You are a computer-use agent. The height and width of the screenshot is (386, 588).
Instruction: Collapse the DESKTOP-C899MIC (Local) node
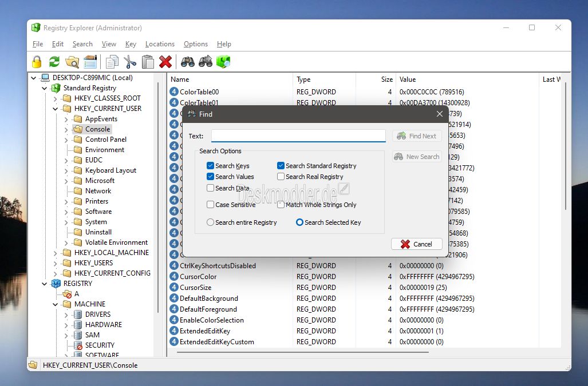33,78
